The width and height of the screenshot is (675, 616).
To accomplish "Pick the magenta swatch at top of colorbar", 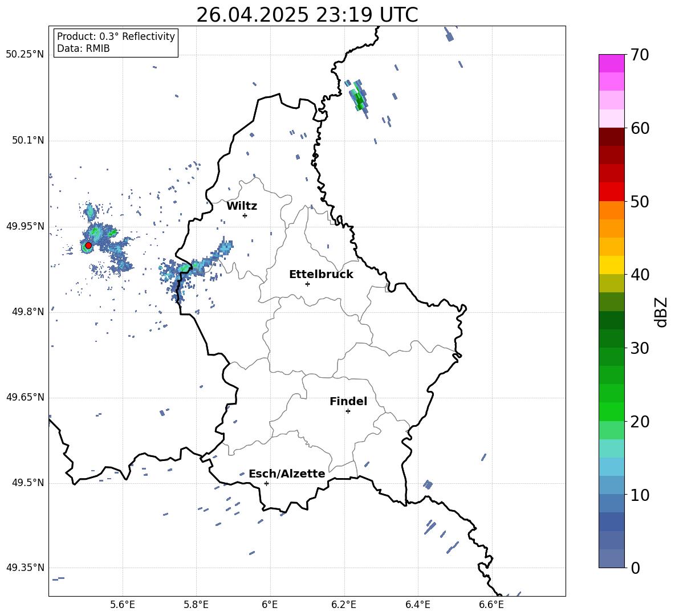I will tap(611, 63).
